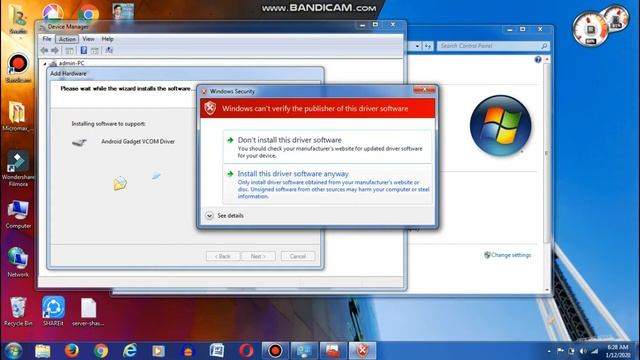The height and width of the screenshot is (360, 640).
Task: Open Recycle Bin desktop icon
Action: click(x=18, y=311)
